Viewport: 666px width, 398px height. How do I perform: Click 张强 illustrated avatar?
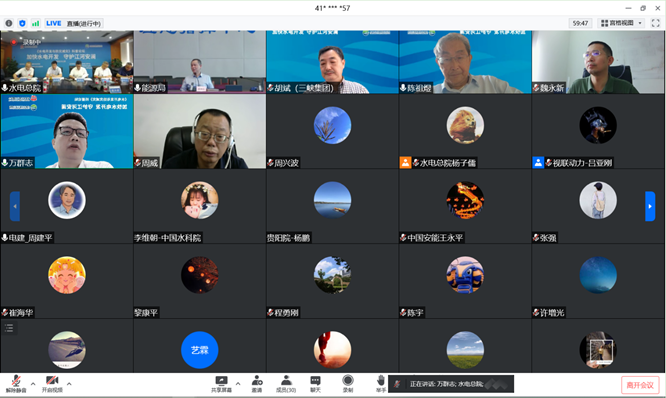point(598,200)
